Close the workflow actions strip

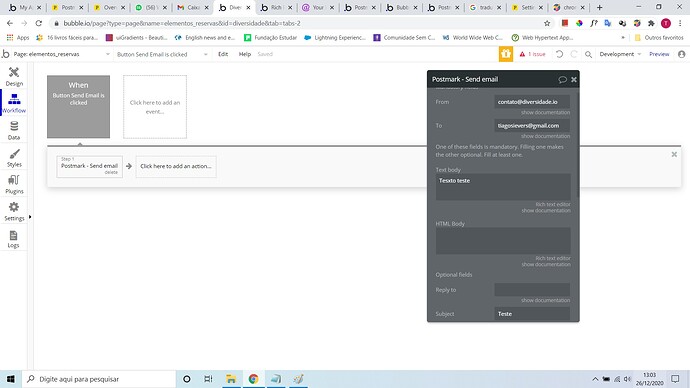(x=674, y=154)
